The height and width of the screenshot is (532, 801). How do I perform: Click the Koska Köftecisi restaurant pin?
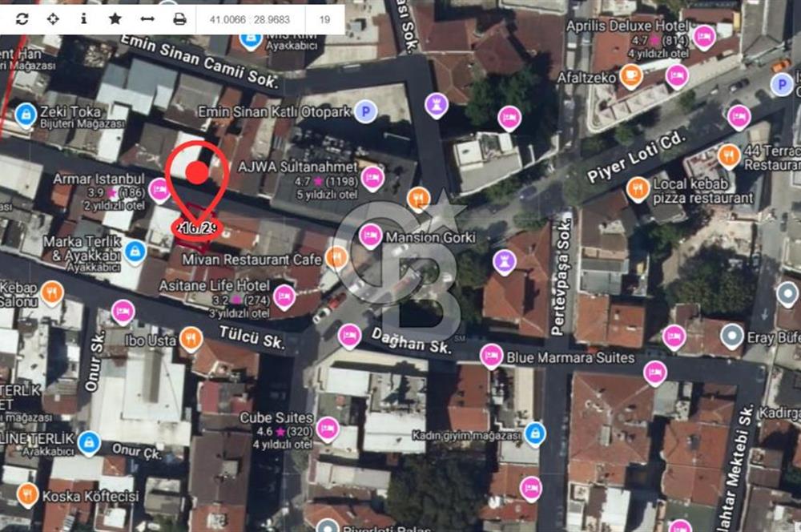coord(27,495)
